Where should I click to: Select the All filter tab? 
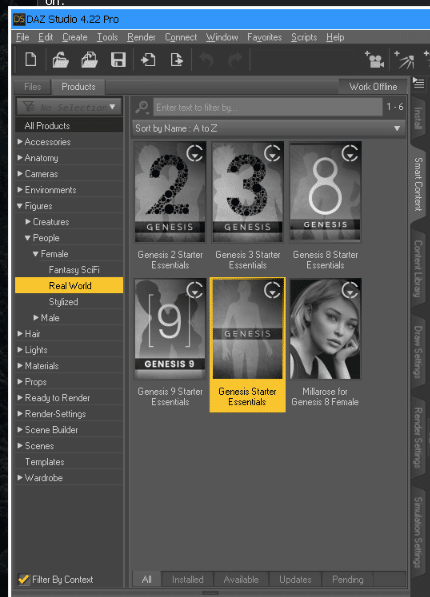147,579
